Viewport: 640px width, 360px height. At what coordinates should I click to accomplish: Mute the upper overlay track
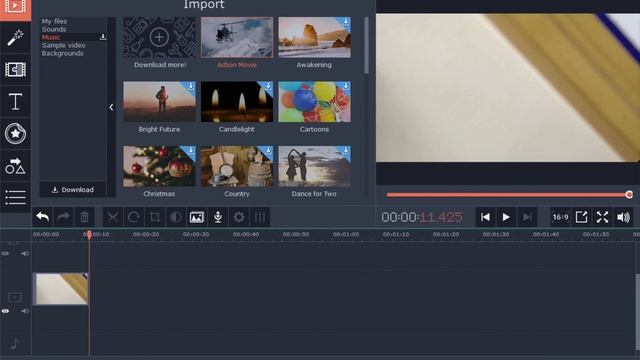pos(25,253)
